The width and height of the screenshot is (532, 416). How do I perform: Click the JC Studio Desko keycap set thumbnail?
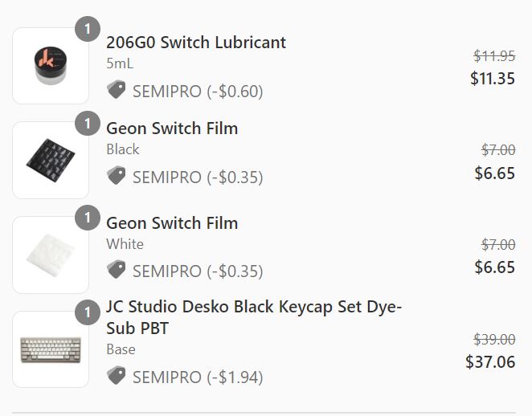51,349
